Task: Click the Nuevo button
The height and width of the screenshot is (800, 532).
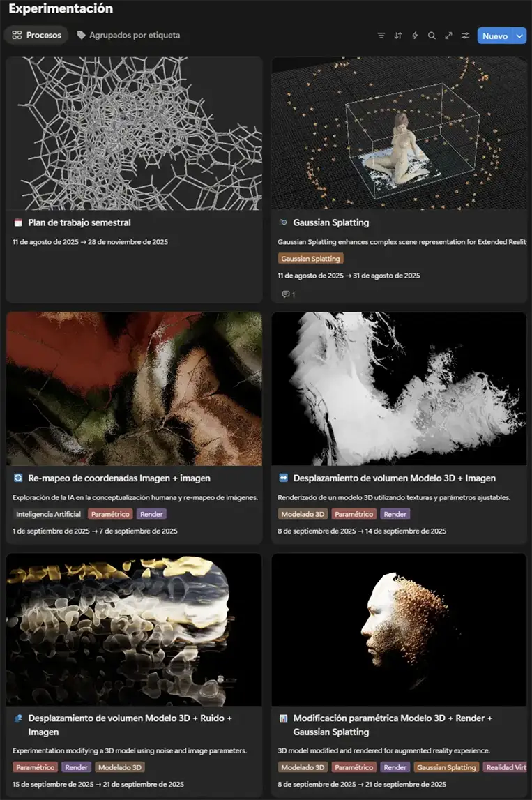Action: click(495, 36)
